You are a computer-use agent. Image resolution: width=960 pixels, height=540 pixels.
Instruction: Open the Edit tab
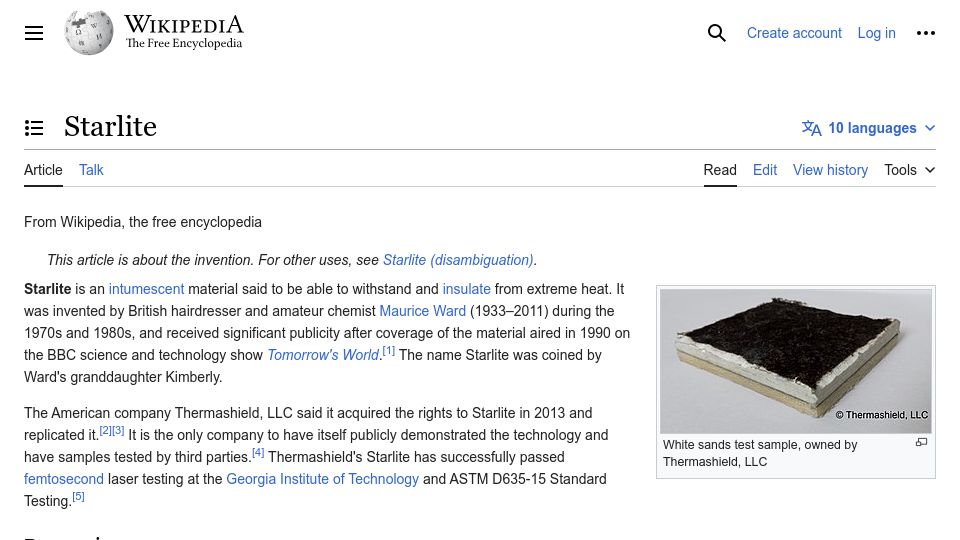(765, 170)
